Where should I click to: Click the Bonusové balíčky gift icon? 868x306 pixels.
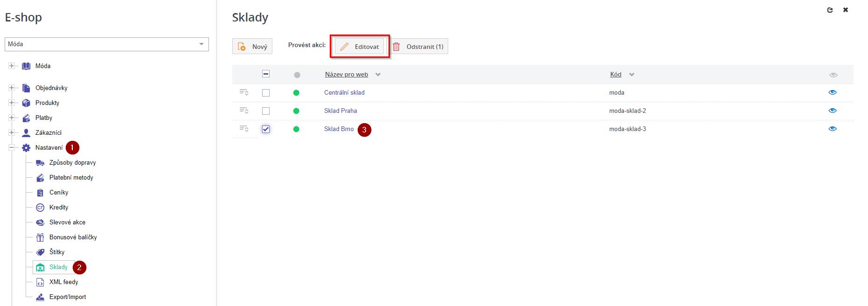tap(40, 237)
